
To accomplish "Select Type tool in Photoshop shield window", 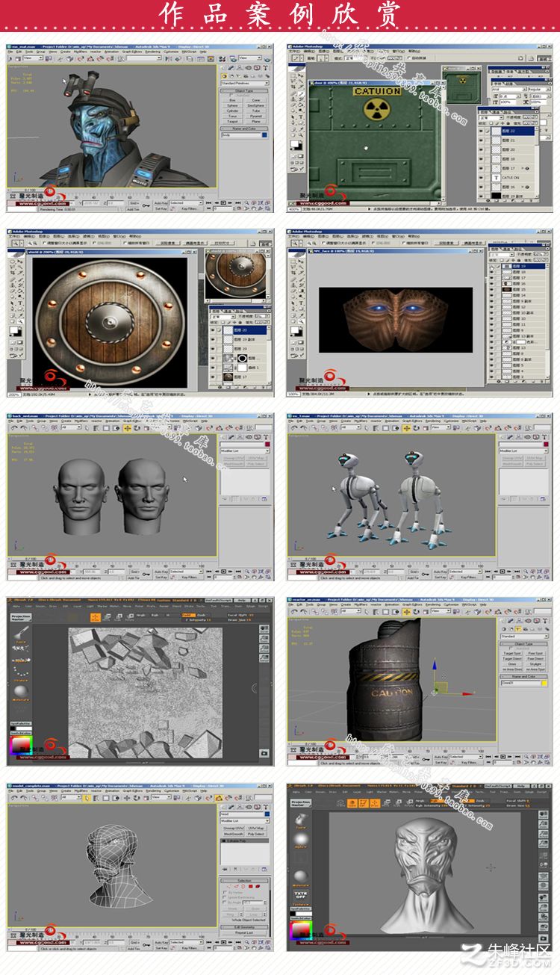I will click(19, 303).
